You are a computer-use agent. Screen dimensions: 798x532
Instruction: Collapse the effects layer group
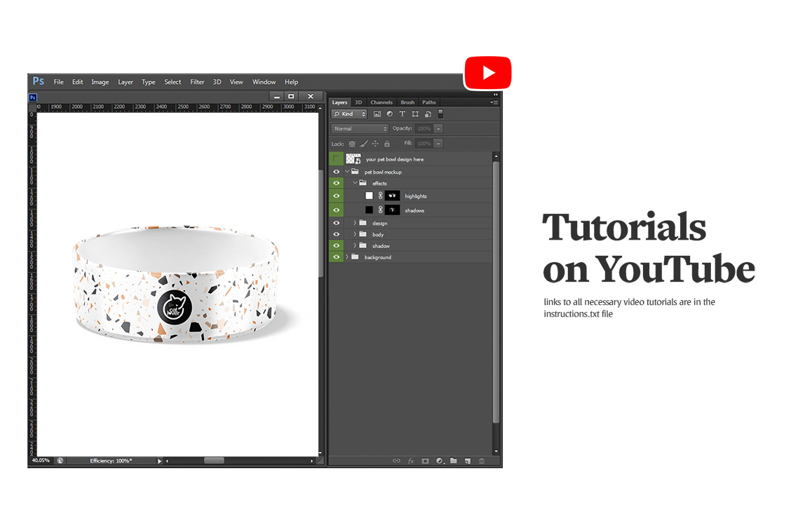point(355,183)
